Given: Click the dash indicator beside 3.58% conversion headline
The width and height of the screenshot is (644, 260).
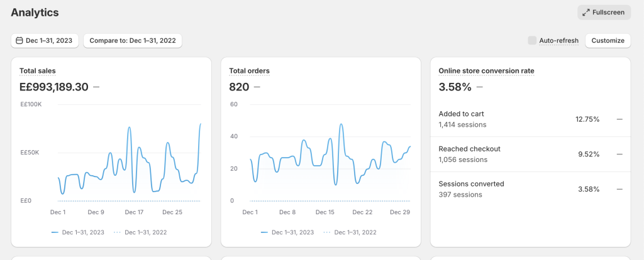Looking at the screenshot, I should [x=480, y=87].
